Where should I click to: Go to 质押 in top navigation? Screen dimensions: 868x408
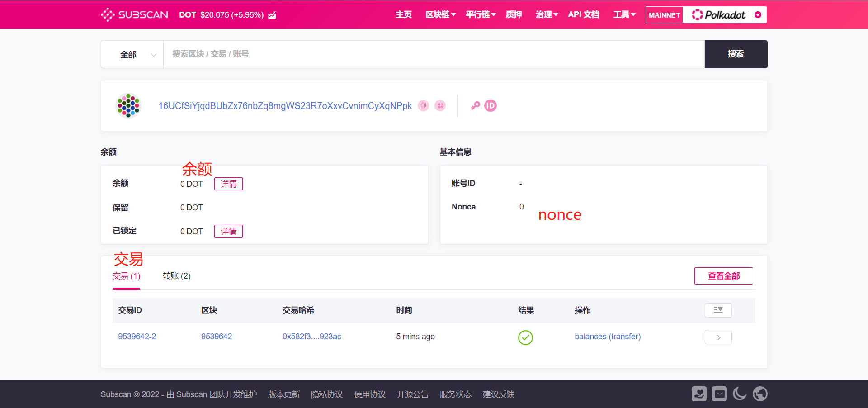click(x=514, y=15)
